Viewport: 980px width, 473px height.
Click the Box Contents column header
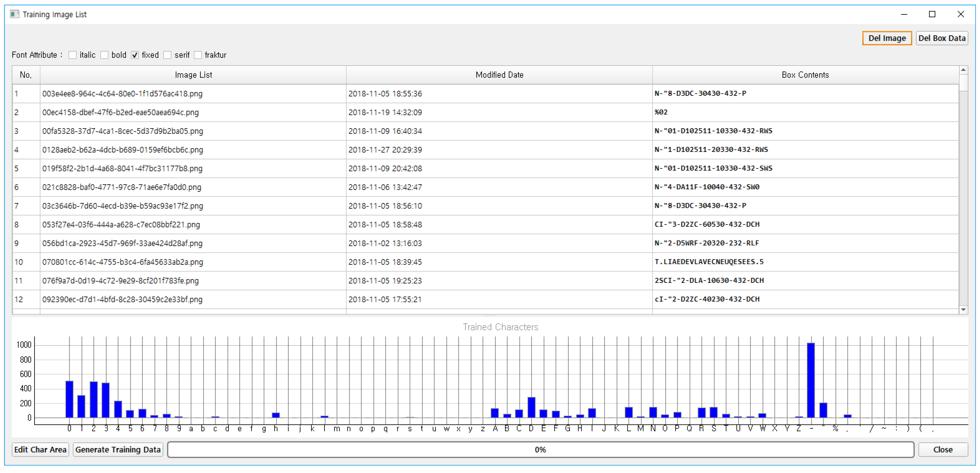pos(805,75)
